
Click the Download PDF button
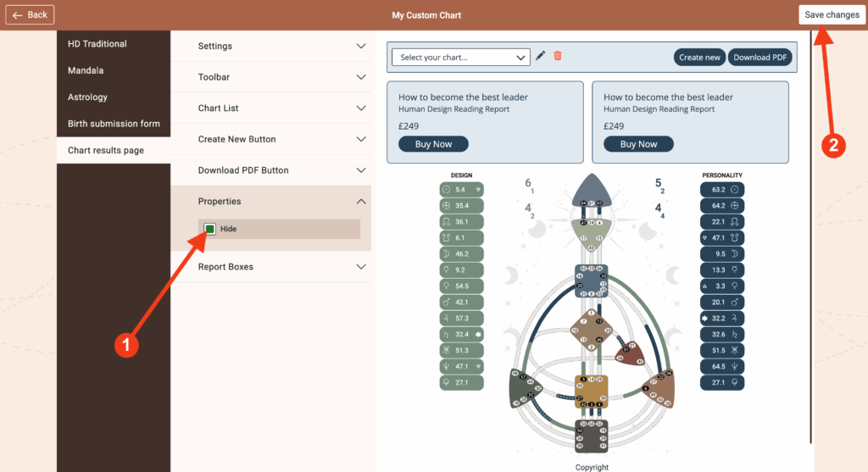[x=759, y=57]
